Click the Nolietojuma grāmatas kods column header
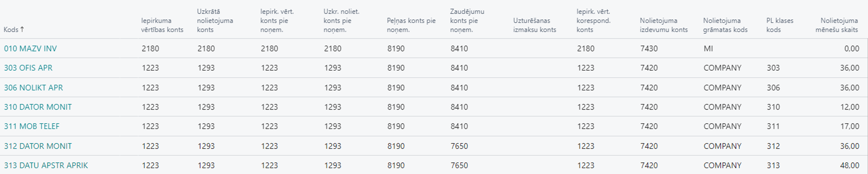 [725, 25]
